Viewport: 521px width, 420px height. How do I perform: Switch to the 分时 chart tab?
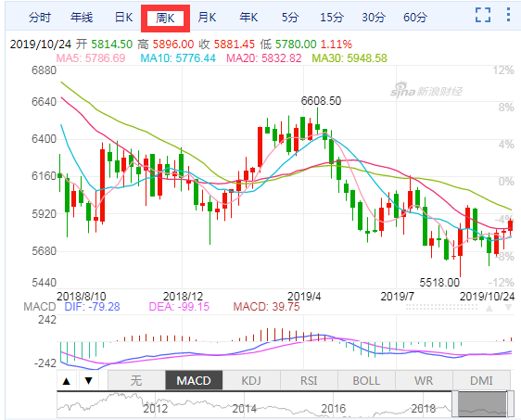(x=40, y=18)
